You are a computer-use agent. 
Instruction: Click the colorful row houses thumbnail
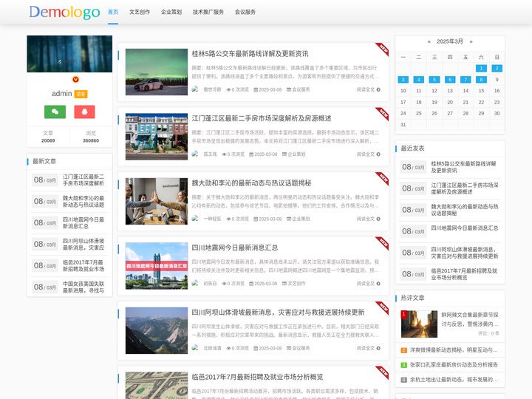tap(157, 137)
